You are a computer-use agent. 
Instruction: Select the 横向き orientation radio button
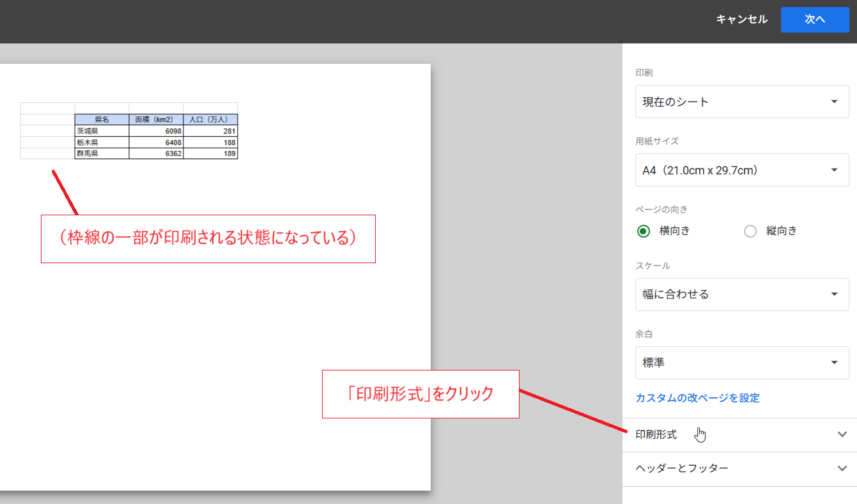pos(644,231)
